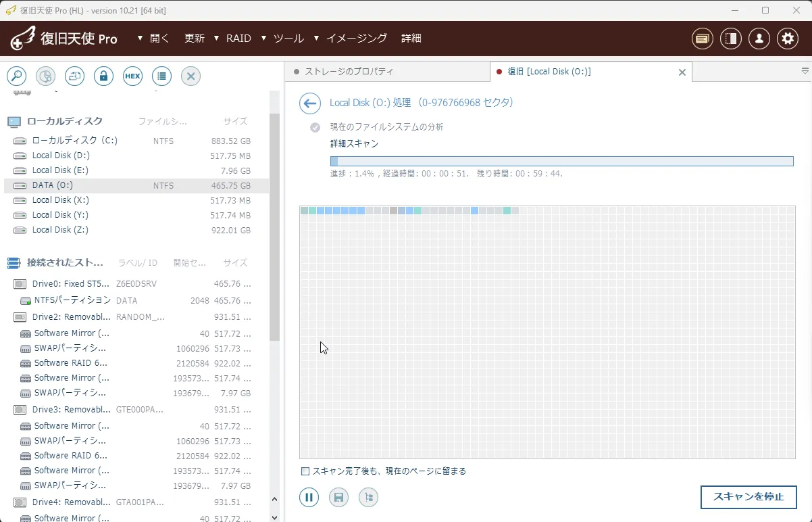The height and width of the screenshot is (522, 812).
Task: Pause the scan with the pause icon
Action: coord(309,498)
